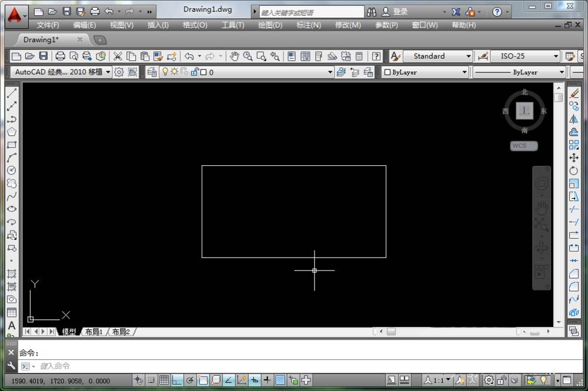Select the Multiline Text tool
Viewport: 588px width, 391px height.
[12, 325]
